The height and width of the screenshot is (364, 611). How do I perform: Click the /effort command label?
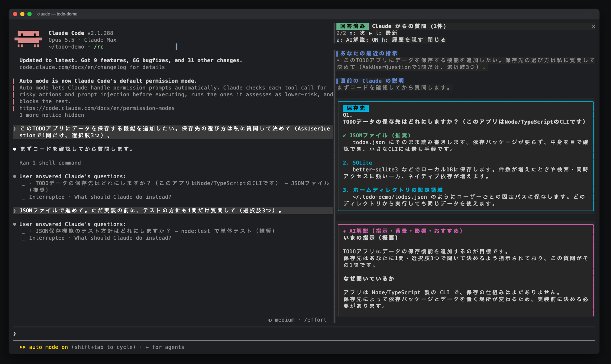tap(315, 320)
